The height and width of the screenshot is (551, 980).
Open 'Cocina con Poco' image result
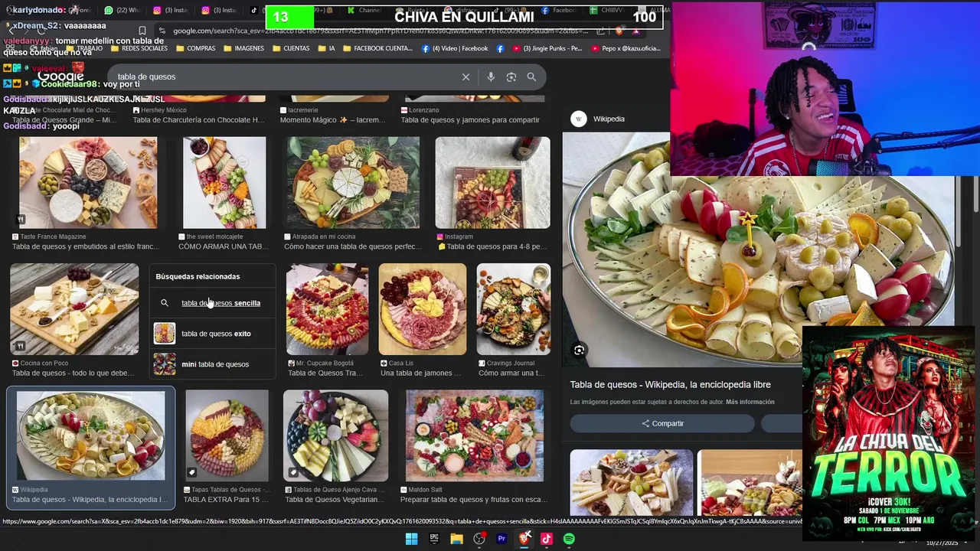point(74,309)
